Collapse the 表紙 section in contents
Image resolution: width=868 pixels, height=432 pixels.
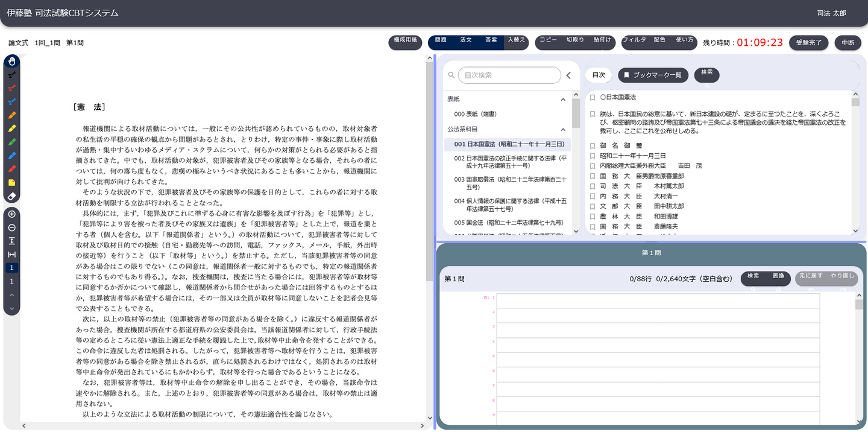[x=563, y=99]
